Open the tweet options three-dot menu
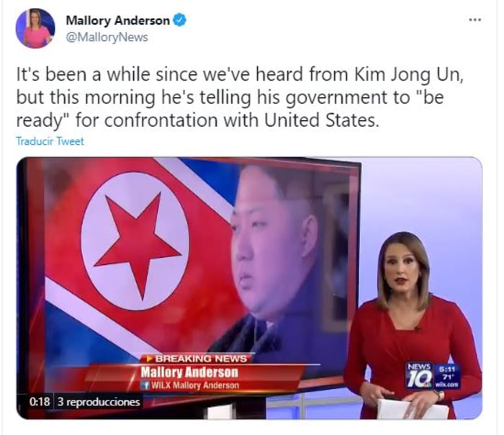This screenshot has width=504, height=435. point(475,20)
